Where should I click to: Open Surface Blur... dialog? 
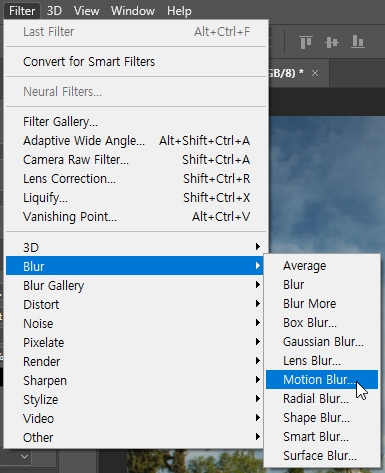coord(322,456)
